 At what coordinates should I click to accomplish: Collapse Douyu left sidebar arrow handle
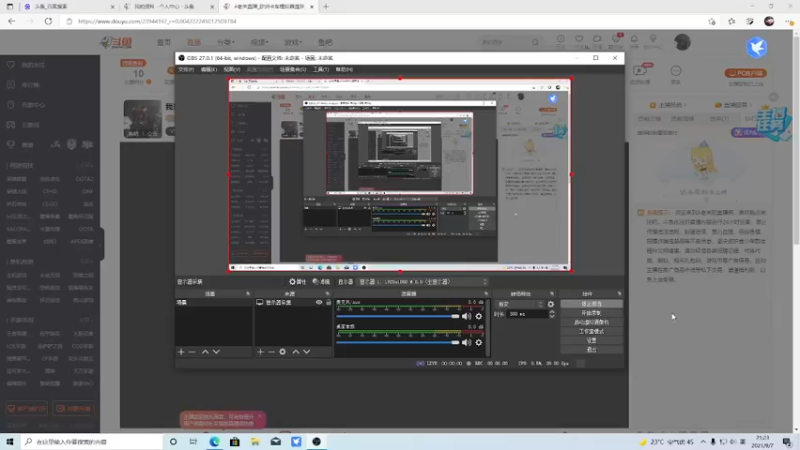click(102, 244)
